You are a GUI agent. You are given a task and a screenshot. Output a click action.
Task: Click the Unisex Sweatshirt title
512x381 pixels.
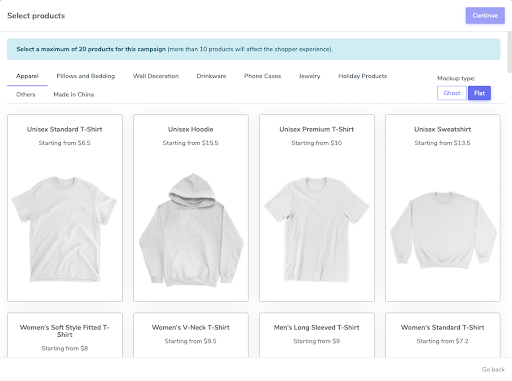[x=443, y=129]
